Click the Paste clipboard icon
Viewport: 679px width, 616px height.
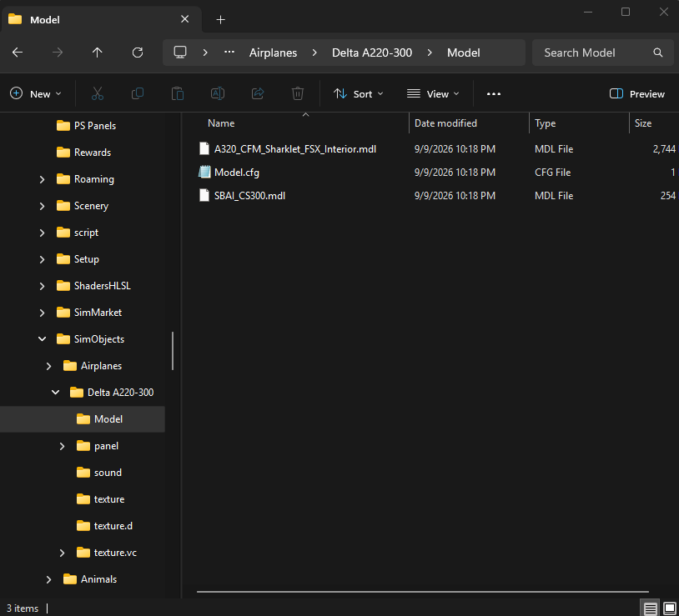pyautogui.click(x=178, y=93)
